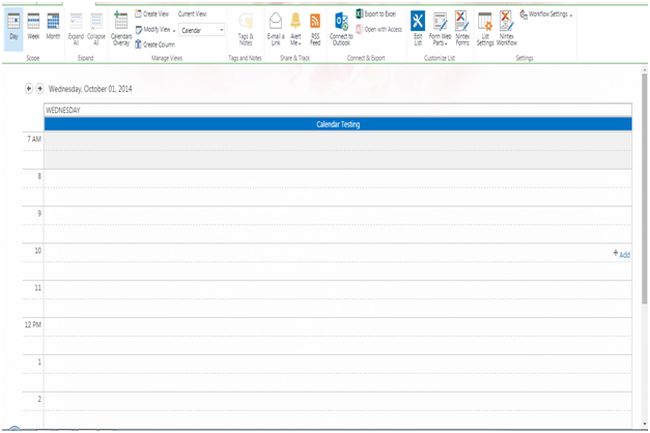650x433 pixels.
Task: Click the Add link at 10 AM
Action: [x=622, y=254]
